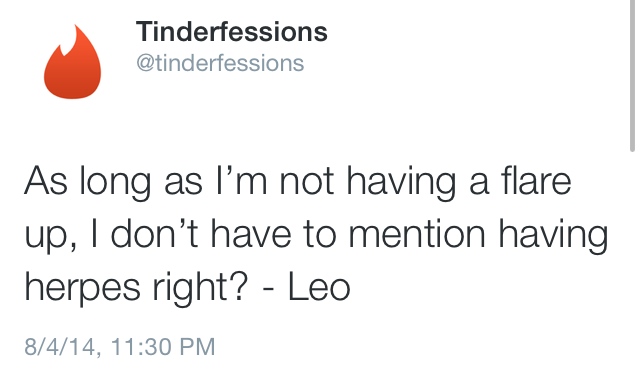Select the word "don't" in the tweet

(154, 234)
